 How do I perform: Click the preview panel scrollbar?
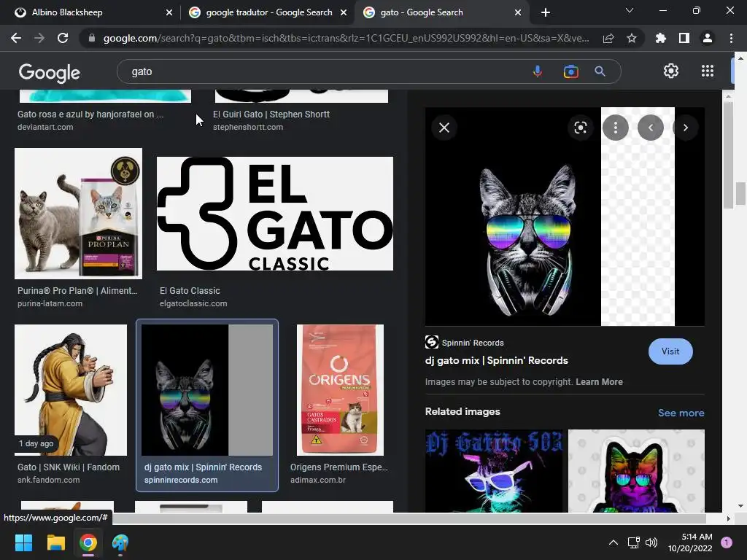click(729, 155)
